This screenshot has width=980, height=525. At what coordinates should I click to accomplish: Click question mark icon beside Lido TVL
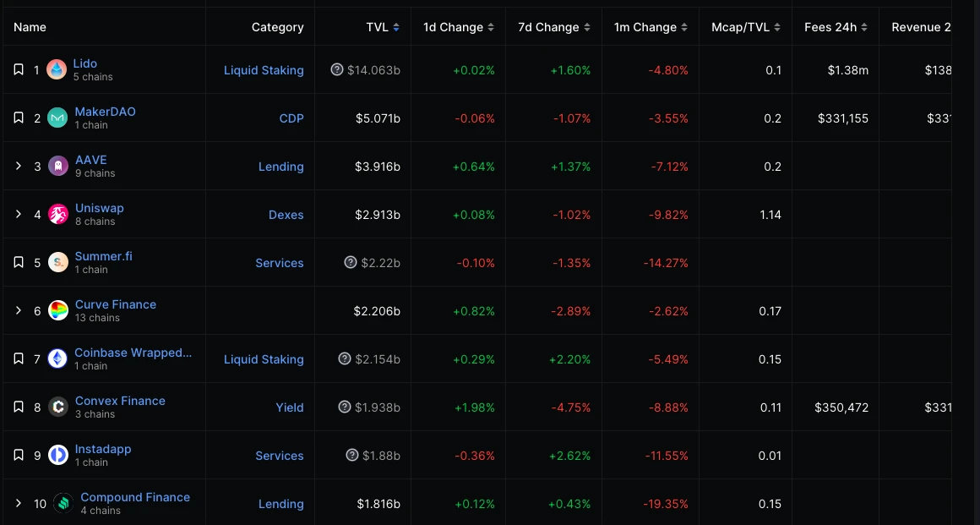(x=337, y=69)
